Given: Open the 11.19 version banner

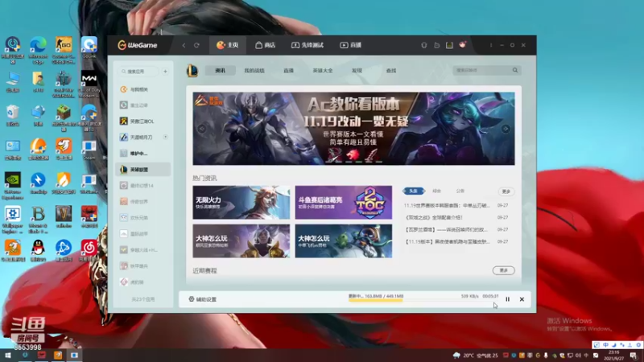Looking at the screenshot, I should click(353, 129).
